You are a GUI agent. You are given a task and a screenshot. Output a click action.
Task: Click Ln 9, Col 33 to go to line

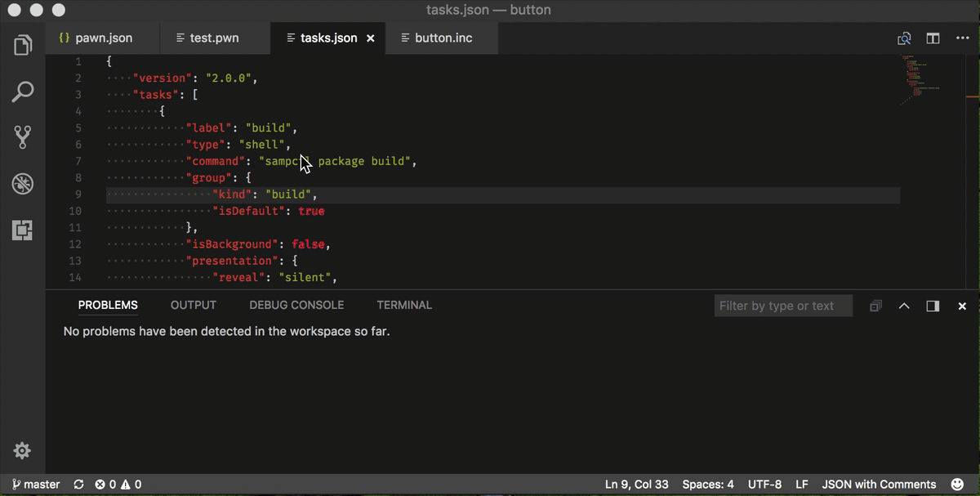[x=637, y=485]
